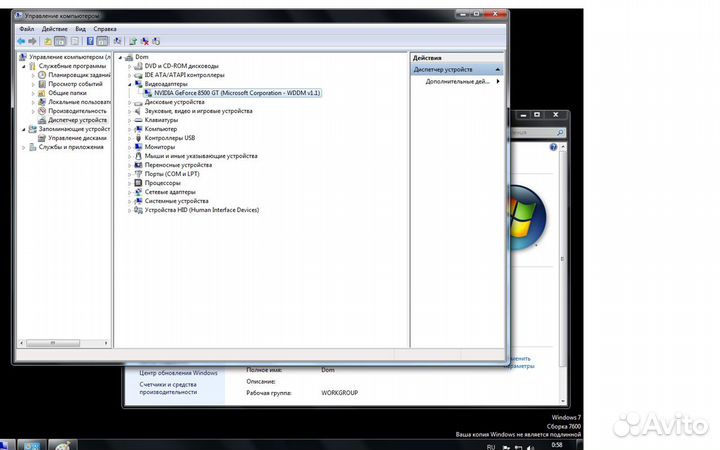Open Windows Update center link

coord(178,372)
